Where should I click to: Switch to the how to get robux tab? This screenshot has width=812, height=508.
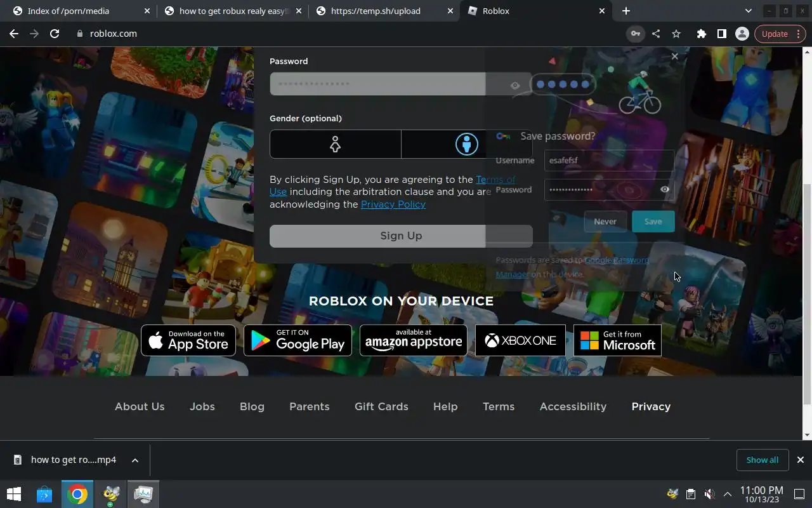[232, 11]
